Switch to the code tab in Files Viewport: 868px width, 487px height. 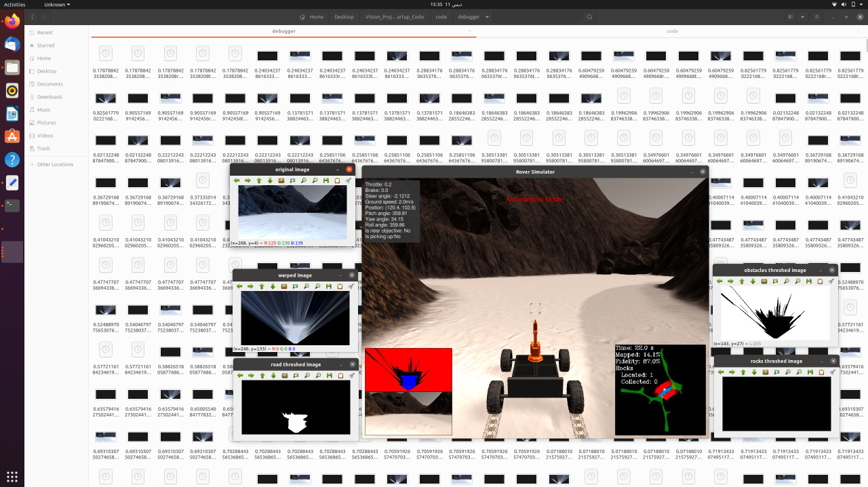tap(671, 31)
